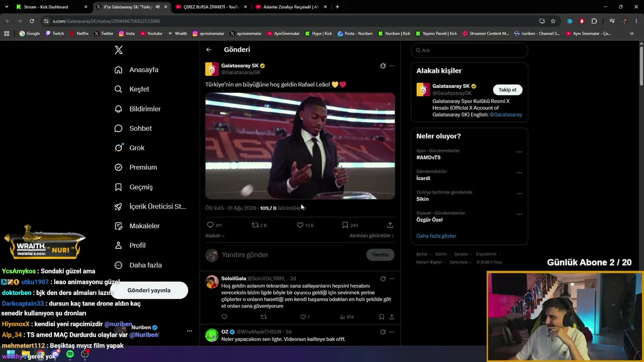Viewport: 644px width, 362px height.
Task: Open the new tab button
Action: coord(337,7)
